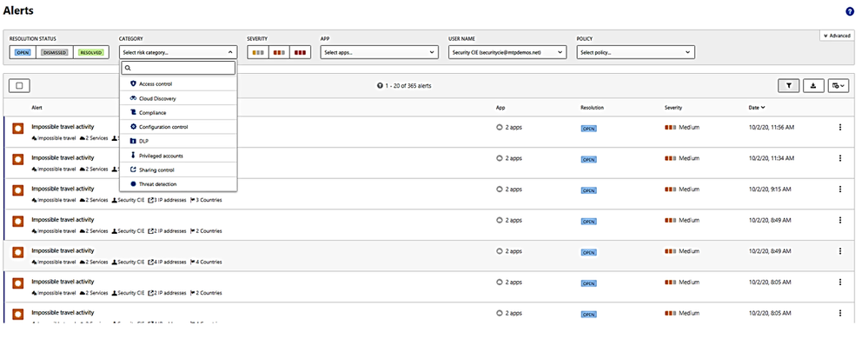This screenshot has width=868, height=346.
Task: Expand the Select apps dropdown
Action: pos(379,52)
